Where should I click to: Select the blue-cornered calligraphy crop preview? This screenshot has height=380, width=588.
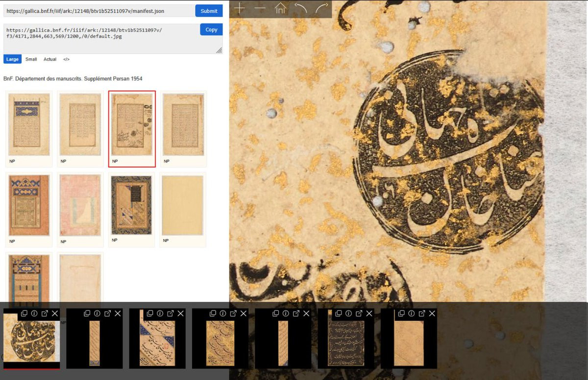pos(157,343)
